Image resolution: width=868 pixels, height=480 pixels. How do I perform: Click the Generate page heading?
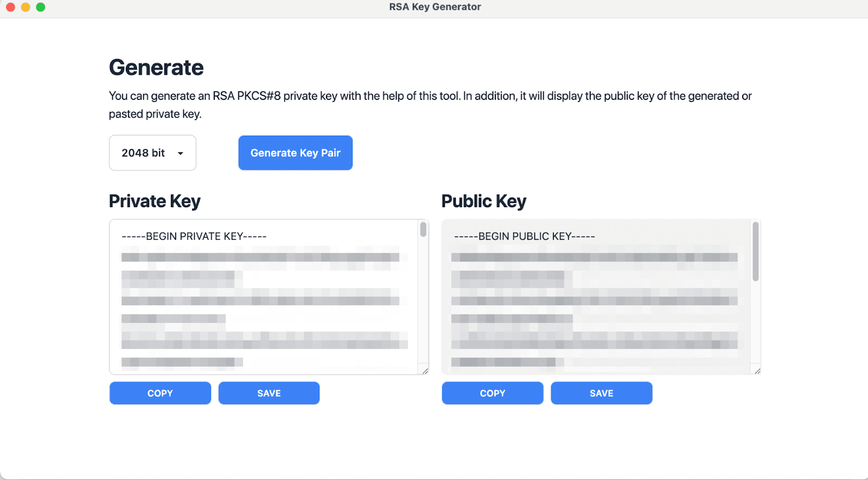[x=156, y=68]
